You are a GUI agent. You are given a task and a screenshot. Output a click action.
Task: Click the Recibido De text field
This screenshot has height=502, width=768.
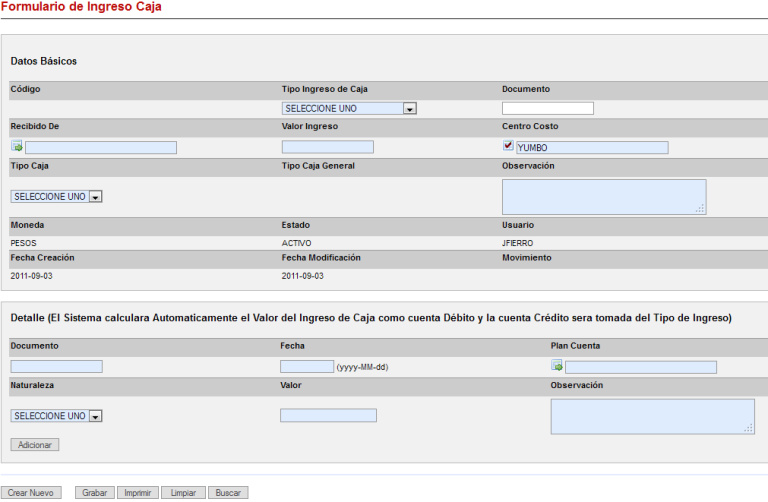point(101,148)
